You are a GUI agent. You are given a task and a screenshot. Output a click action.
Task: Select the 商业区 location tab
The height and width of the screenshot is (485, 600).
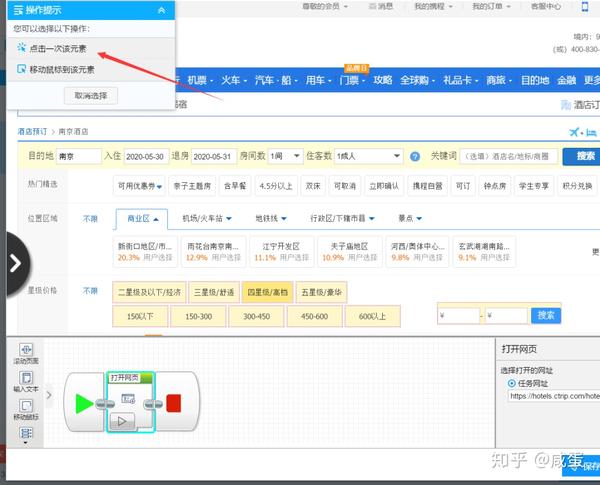pyautogui.click(x=142, y=219)
